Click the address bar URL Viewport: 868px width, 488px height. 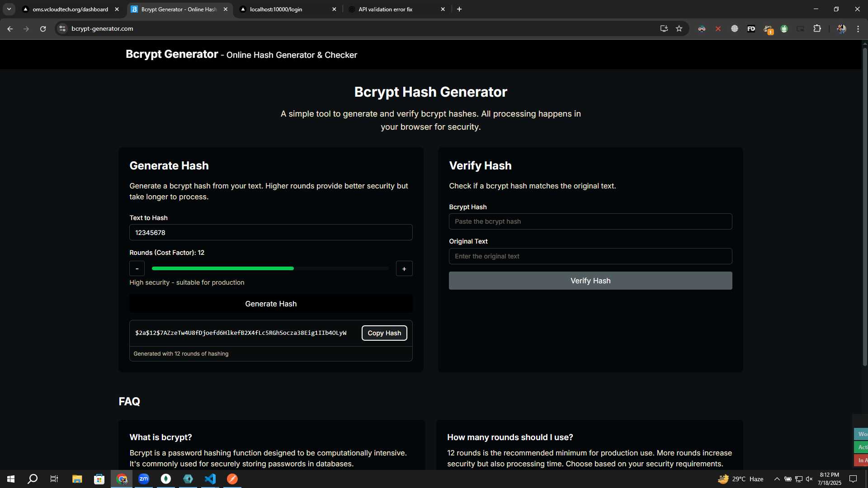[102, 28]
